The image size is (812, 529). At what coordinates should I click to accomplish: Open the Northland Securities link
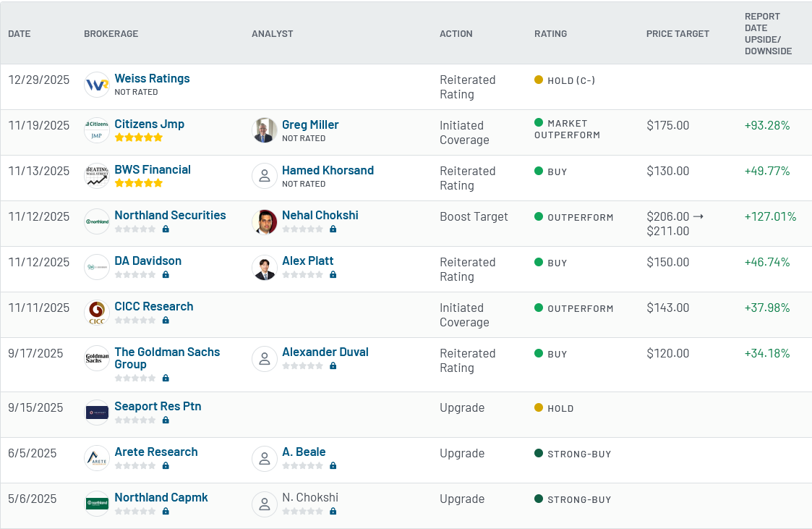(170, 215)
